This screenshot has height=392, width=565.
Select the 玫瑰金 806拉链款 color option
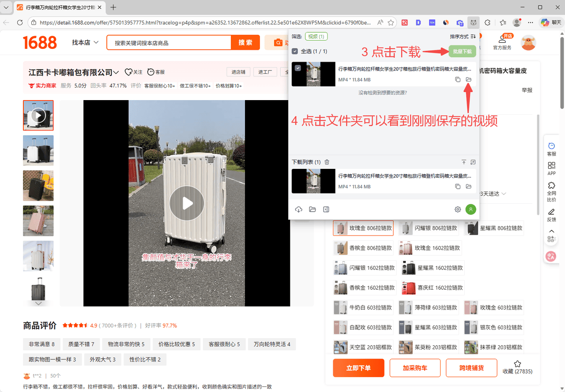(363, 228)
